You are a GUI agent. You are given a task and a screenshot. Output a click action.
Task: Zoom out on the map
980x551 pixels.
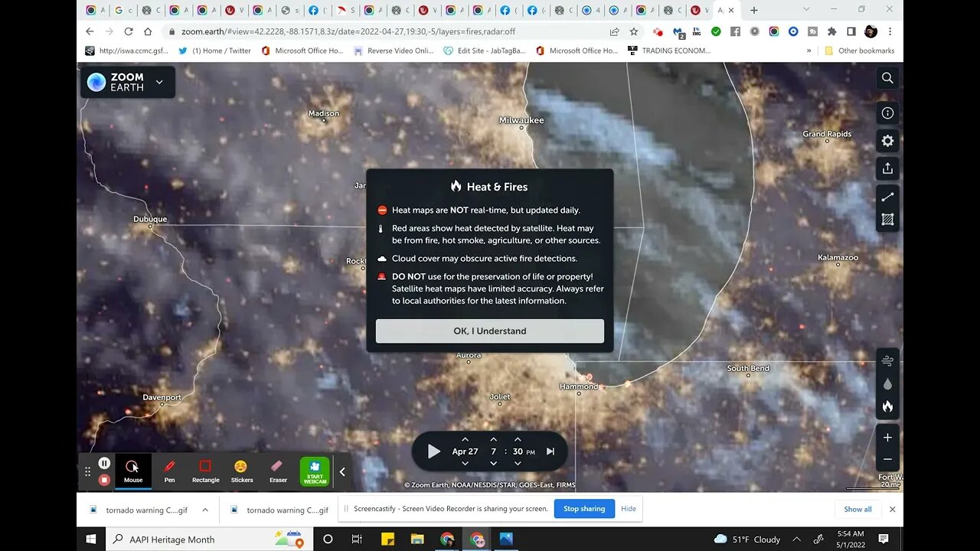[x=887, y=459]
